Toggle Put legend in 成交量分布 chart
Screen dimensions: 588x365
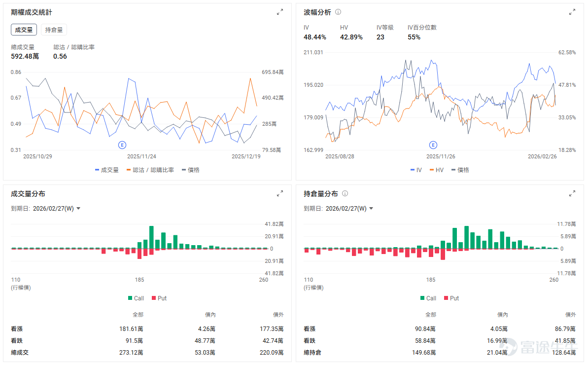click(159, 298)
